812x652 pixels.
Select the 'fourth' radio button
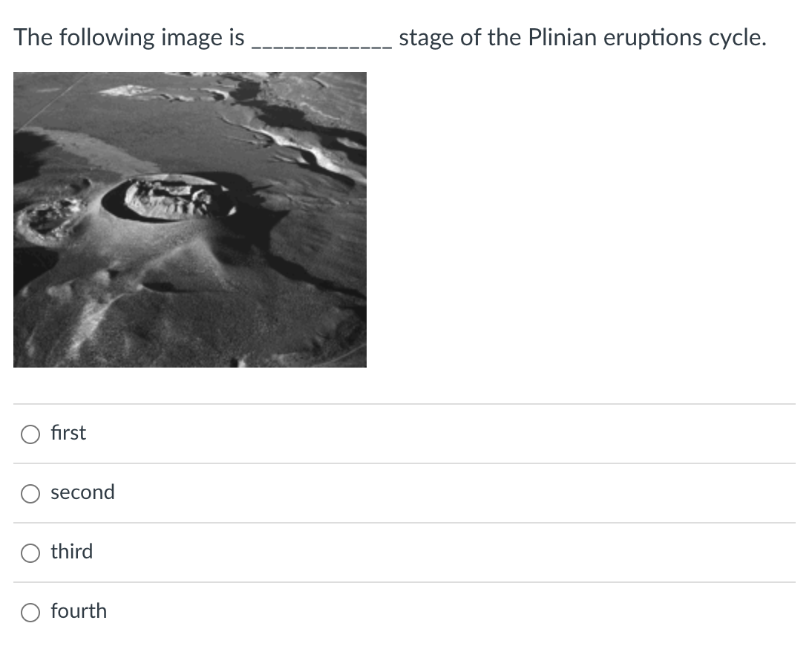(x=30, y=612)
